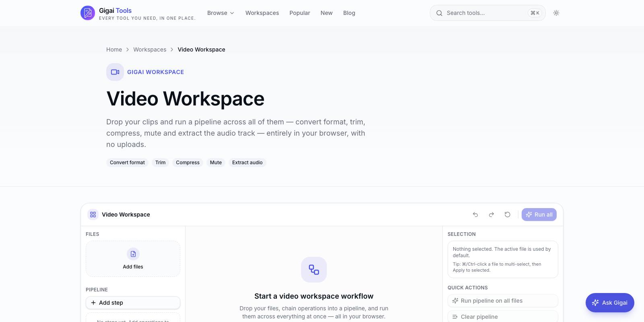Visit the Blog page

click(349, 13)
